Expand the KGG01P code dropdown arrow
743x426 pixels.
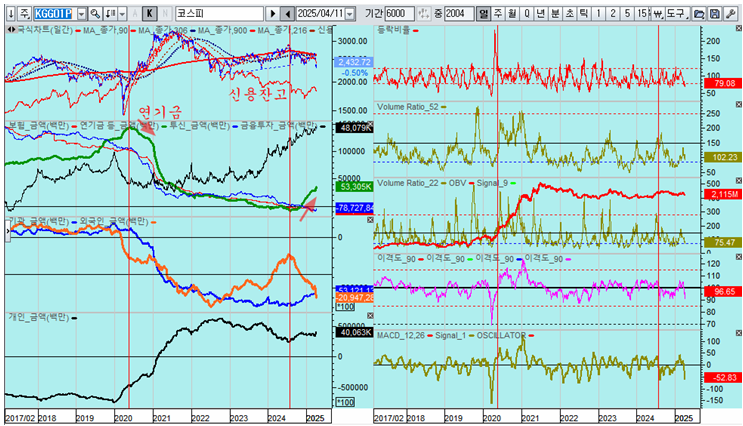click(x=81, y=14)
